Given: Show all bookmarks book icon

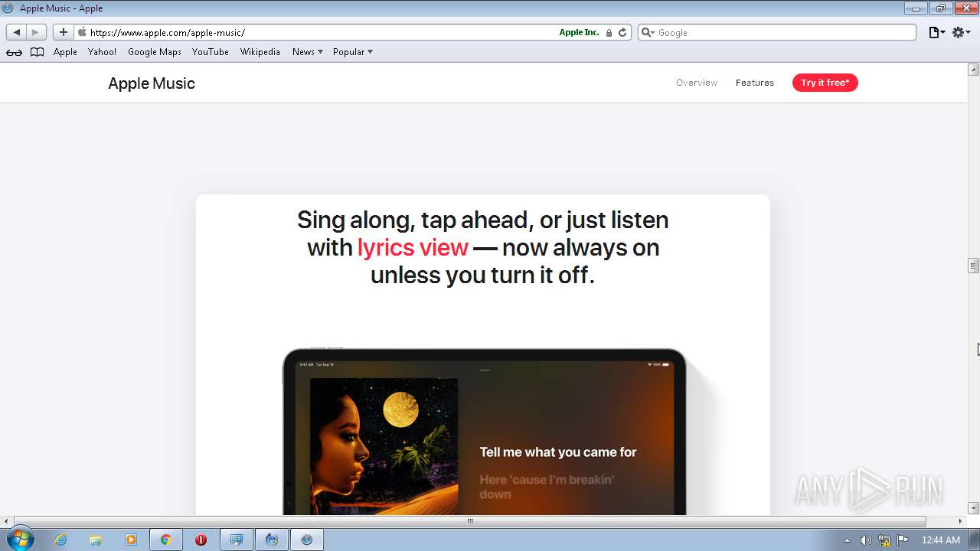Looking at the screenshot, I should click(37, 52).
